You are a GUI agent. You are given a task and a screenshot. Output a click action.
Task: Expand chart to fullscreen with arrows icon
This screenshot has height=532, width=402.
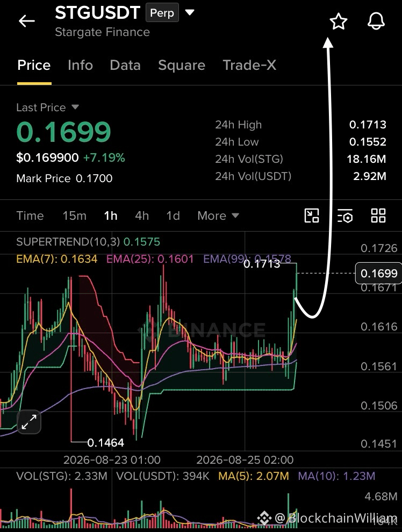29,422
